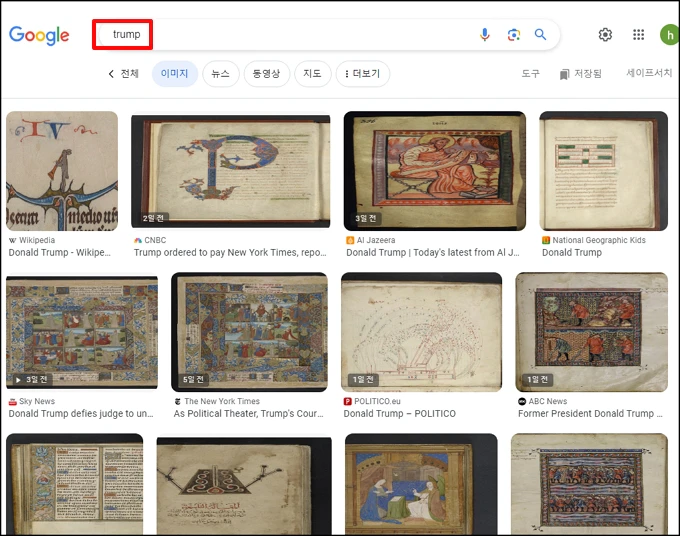Click 'Trump ordered to pay New York Times' link
The width and height of the screenshot is (680, 536).
coord(230,252)
